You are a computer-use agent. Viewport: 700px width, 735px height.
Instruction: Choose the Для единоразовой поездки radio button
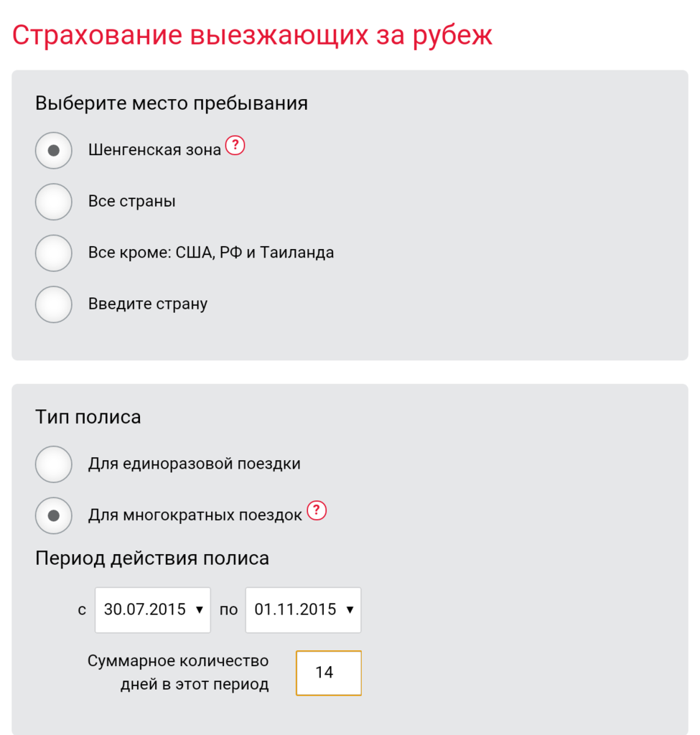[x=53, y=464]
